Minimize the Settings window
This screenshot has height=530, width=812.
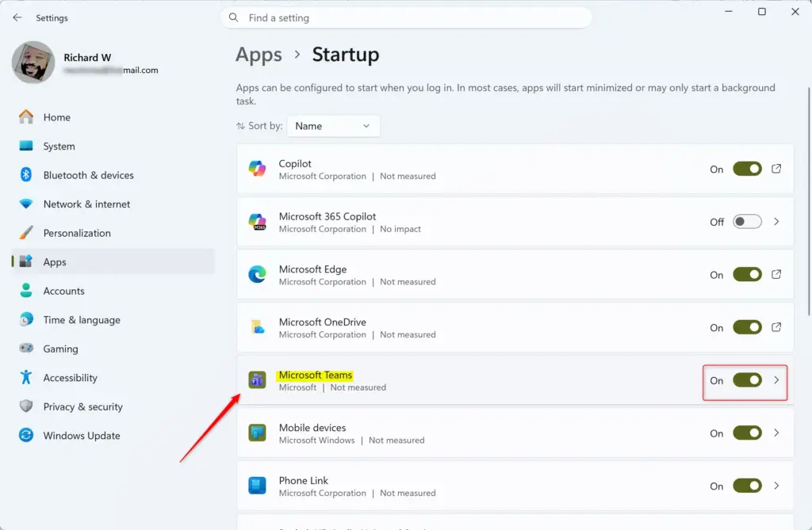[729, 11]
